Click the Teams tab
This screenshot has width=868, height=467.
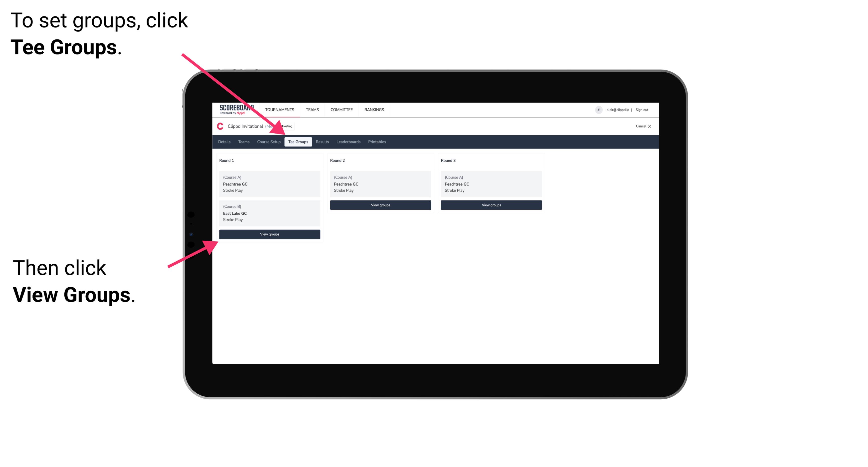pos(242,142)
